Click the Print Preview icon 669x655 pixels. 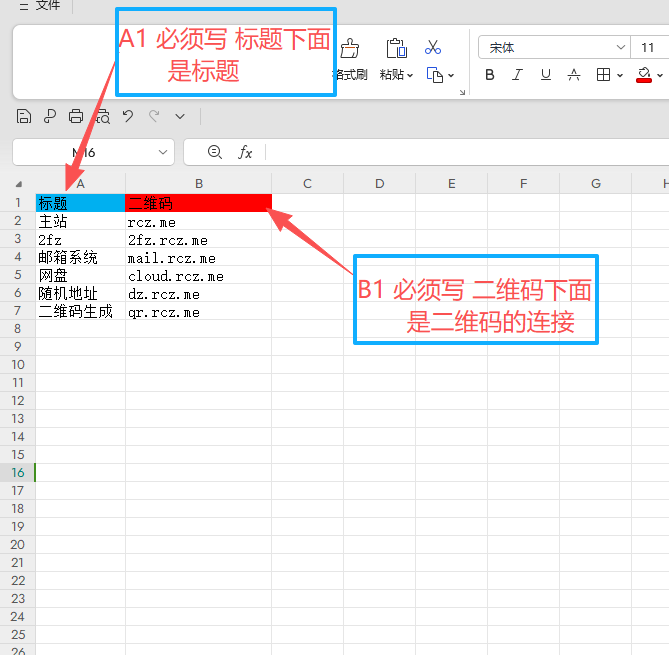103,116
